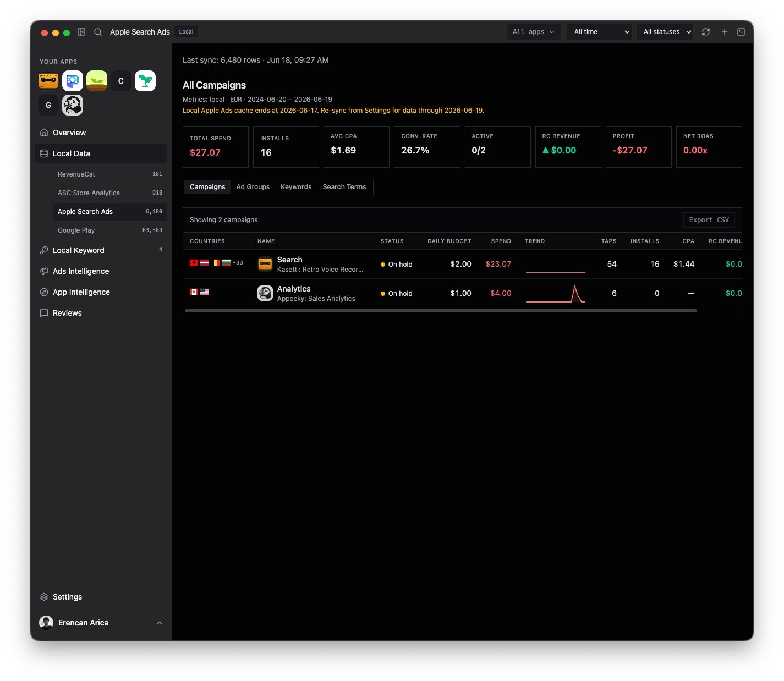784x681 pixels.
Task: Click the plus add icon
Action: [x=725, y=32]
